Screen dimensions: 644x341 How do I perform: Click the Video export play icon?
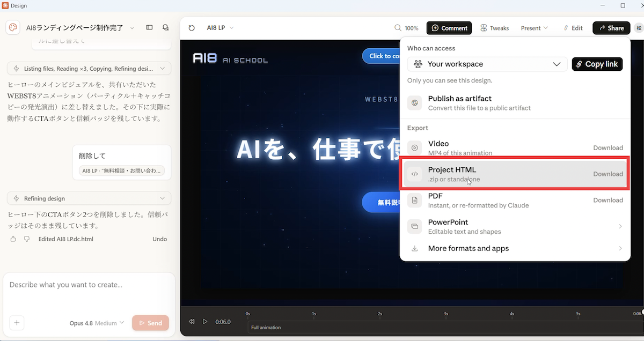click(x=414, y=147)
